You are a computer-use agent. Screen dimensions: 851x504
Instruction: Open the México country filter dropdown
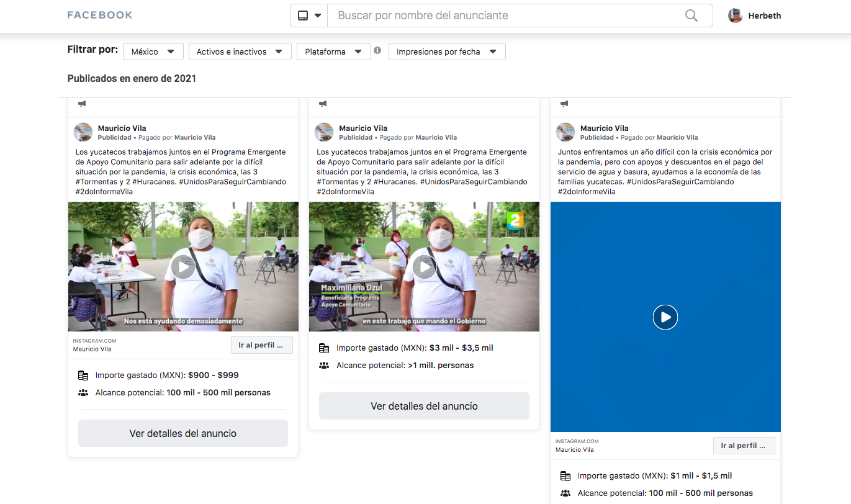[153, 52]
